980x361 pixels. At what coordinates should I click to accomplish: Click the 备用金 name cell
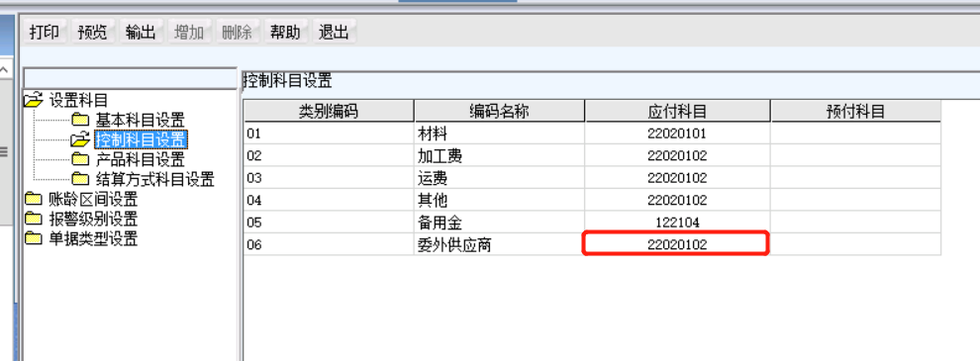[499, 223]
